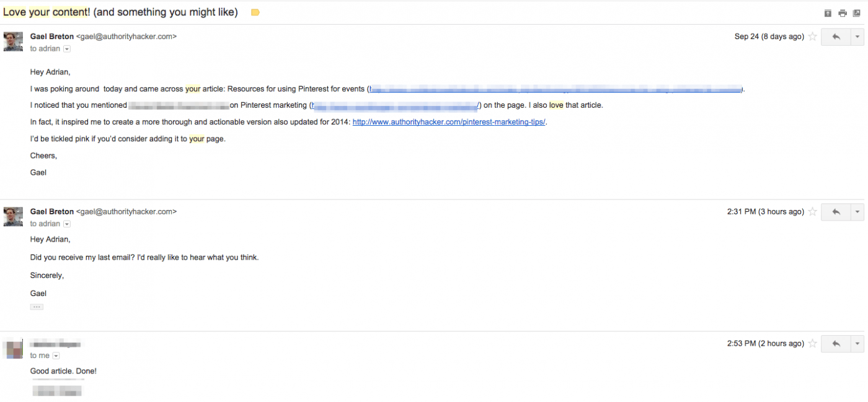Open the authorityhacker.com pinterest-marketing-tips link
This screenshot has width=868, height=402.
[x=449, y=122]
